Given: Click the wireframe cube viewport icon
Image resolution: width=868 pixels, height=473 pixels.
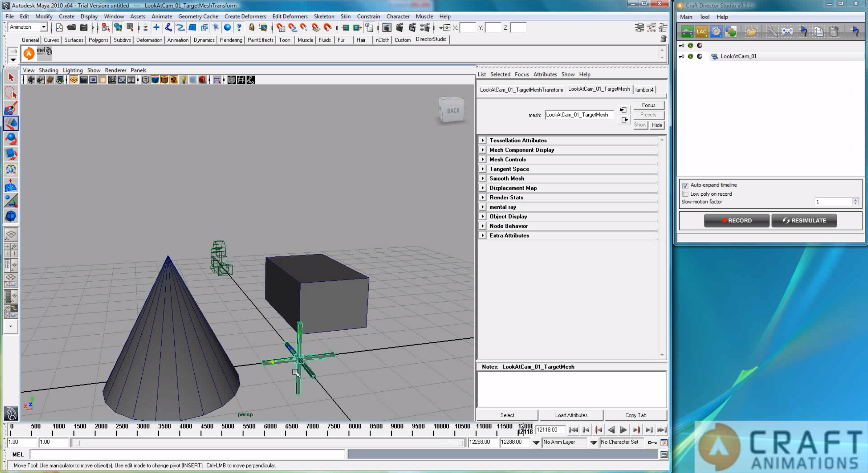Looking at the screenshot, I should pos(145,80).
